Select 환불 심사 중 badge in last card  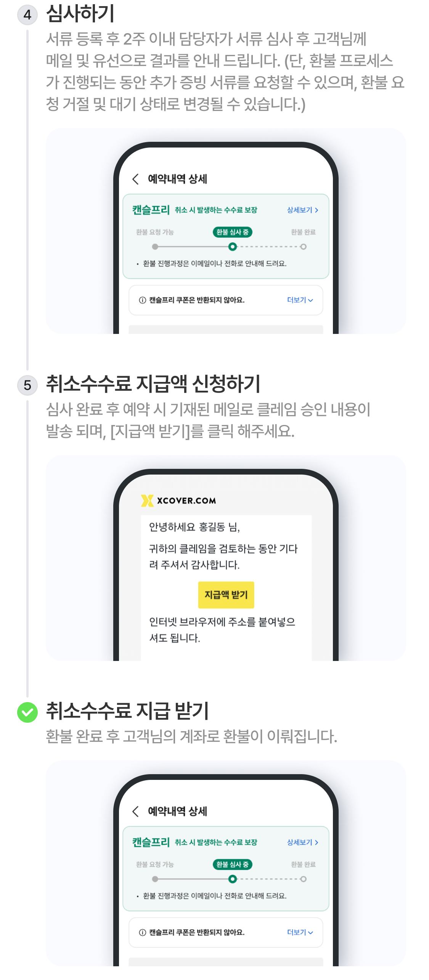coord(232,864)
